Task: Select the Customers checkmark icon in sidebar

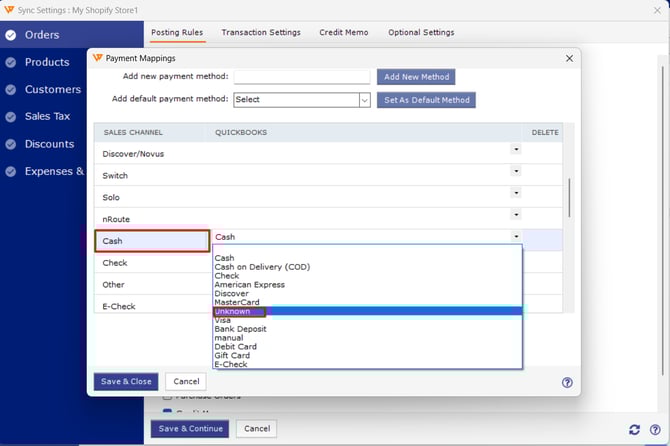Action: [11, 90]
